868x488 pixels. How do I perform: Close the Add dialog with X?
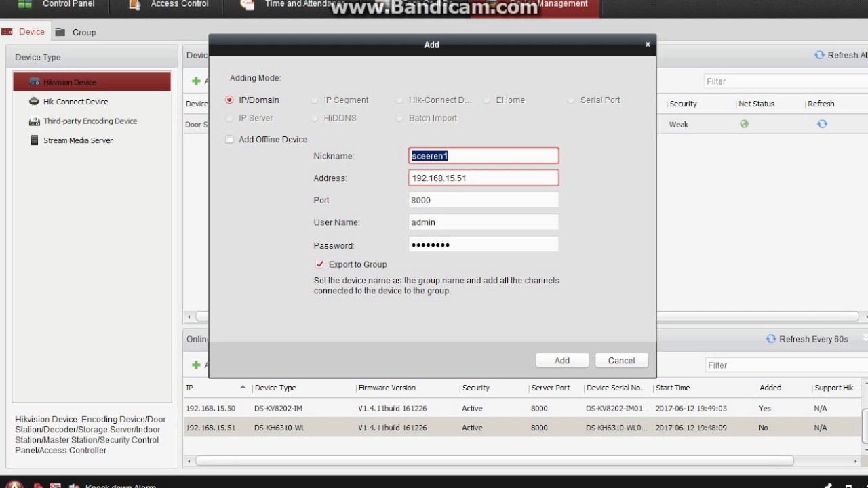pyautogui.click(x=648, y=44)
